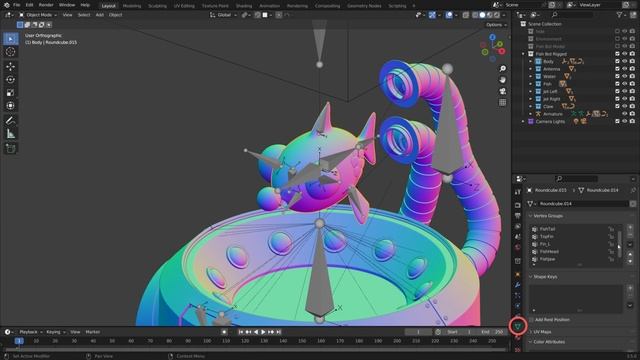Expand the Camera Lights collection

(523, 122)
